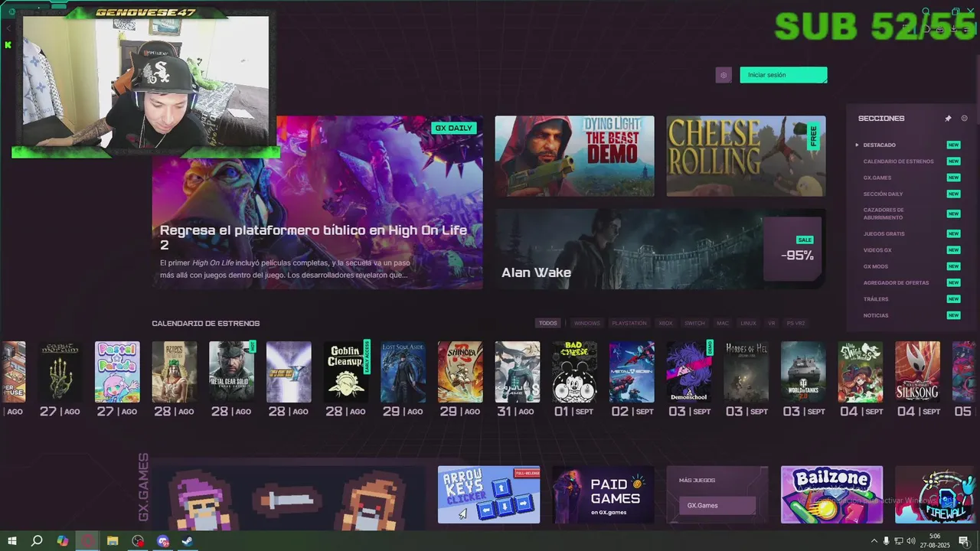Filter calendar by Mac
The width and height of the screenshot is (980, 551).
pos(723,323)
